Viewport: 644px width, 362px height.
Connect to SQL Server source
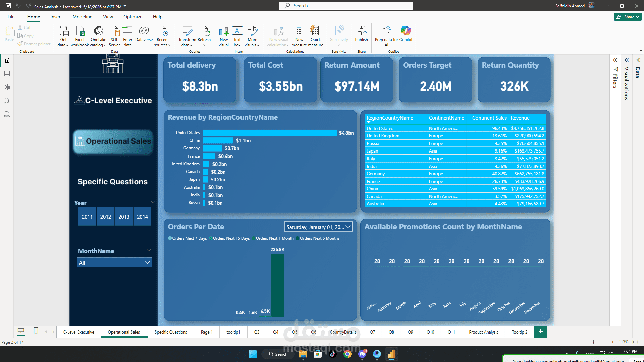coord(114,36)
